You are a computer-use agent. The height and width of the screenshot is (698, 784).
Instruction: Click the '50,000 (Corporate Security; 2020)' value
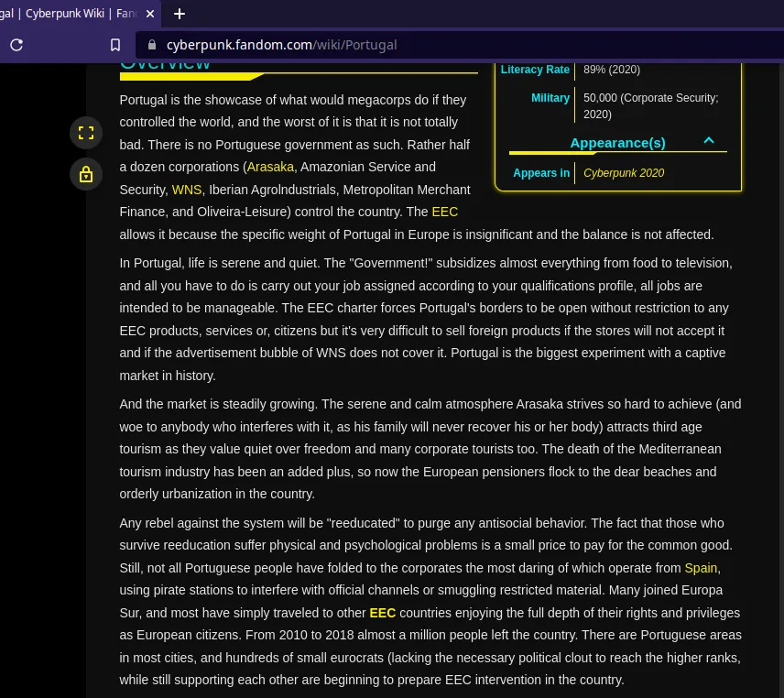[x=650, y=106]
